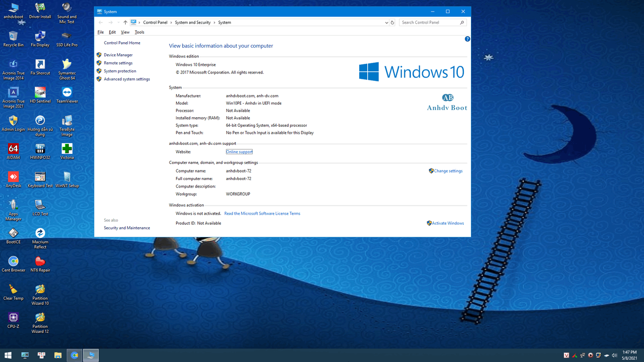Focus the Search Control Panel box
Viewport: 644px width, 362px height.
[433, 23]
